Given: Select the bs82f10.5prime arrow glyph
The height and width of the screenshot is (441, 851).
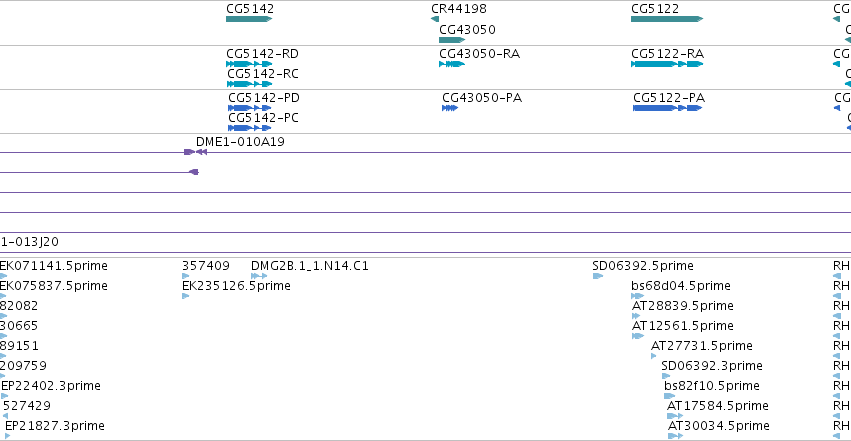Looking at the screenshot, I should (670, 397).
